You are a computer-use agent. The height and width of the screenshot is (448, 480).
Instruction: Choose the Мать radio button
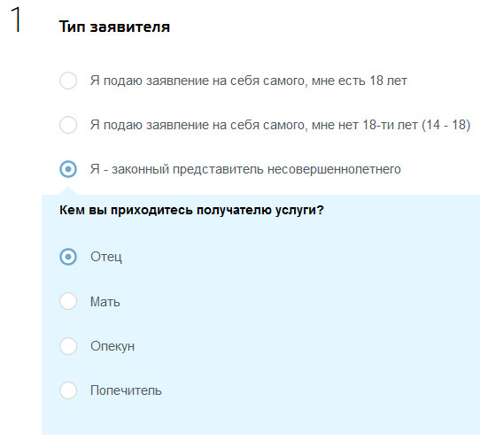(x=68, y=301)
